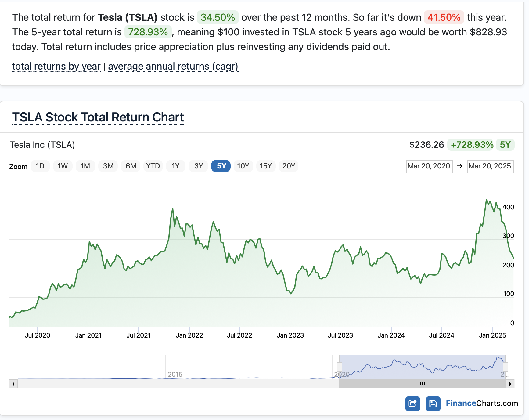Click the navigator scroll-left arrow
Screen dimensions: 529x420
pos(13,384)
